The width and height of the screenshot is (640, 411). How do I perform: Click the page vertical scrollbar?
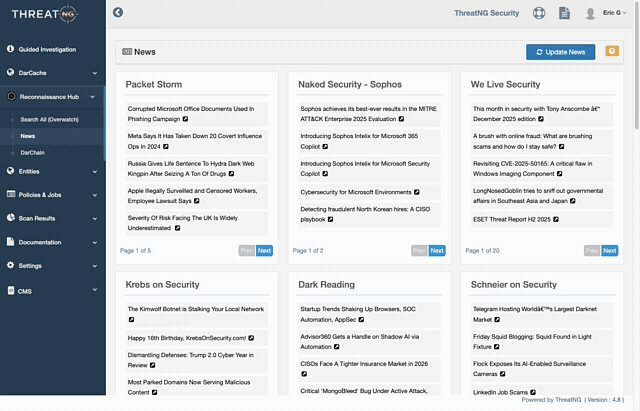(x=637, y=65)
